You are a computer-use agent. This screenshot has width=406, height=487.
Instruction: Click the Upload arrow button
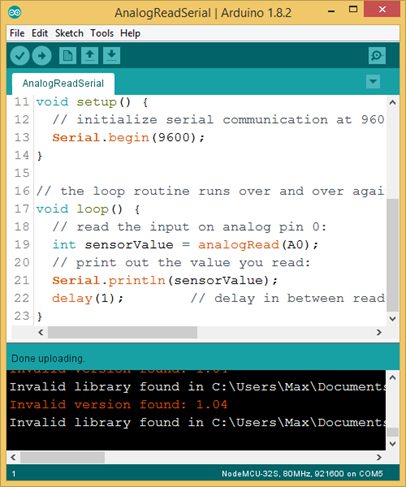click(x=42, y=56)
